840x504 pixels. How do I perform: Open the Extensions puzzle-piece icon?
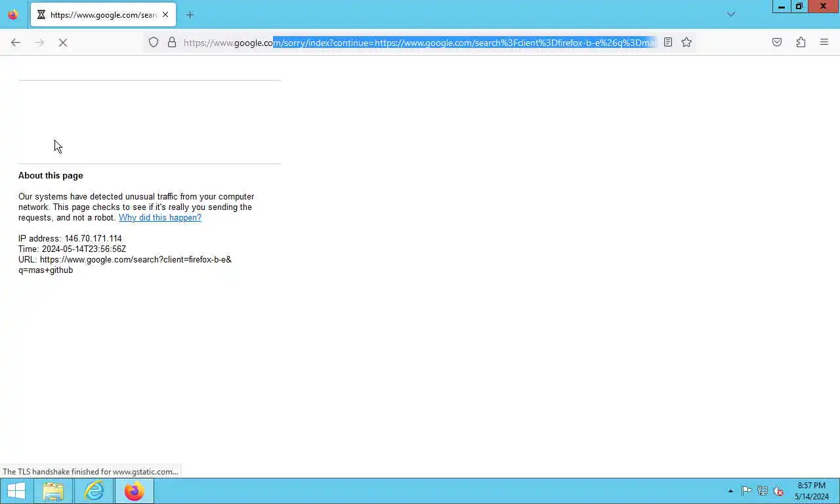tap(801, 43)
